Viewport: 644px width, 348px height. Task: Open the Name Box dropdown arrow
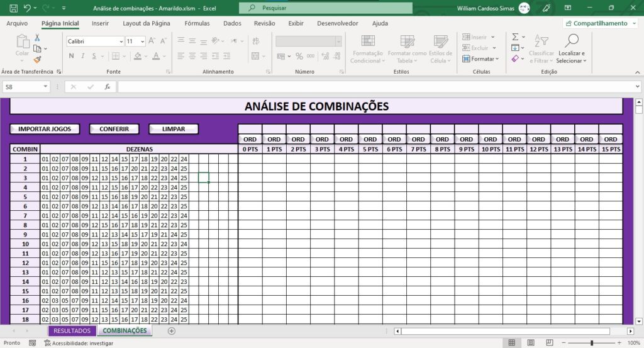tap(45, 87)
